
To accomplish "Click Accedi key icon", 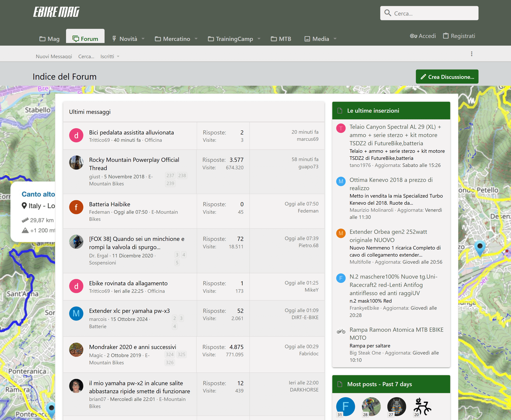I will coord(413,36).
